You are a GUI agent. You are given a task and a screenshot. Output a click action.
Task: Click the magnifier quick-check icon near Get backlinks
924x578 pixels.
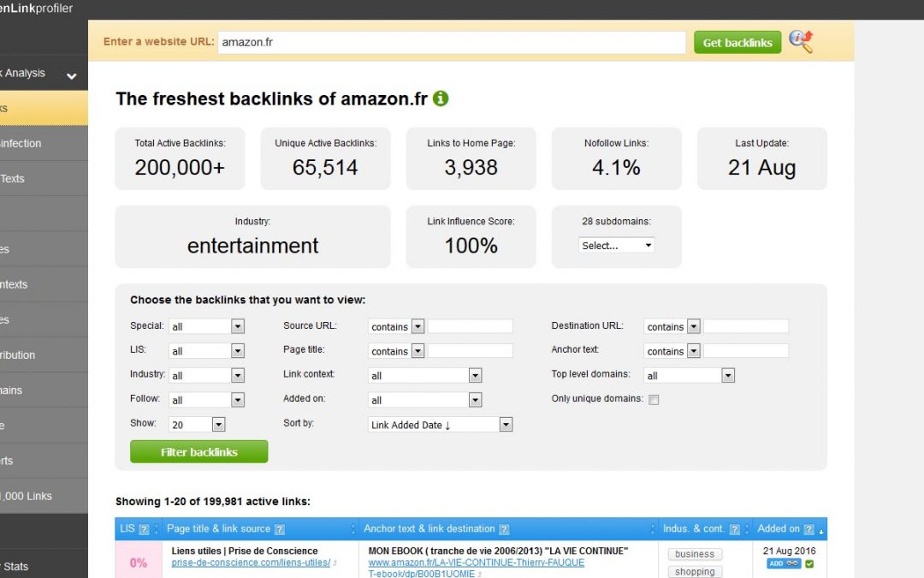802,41
